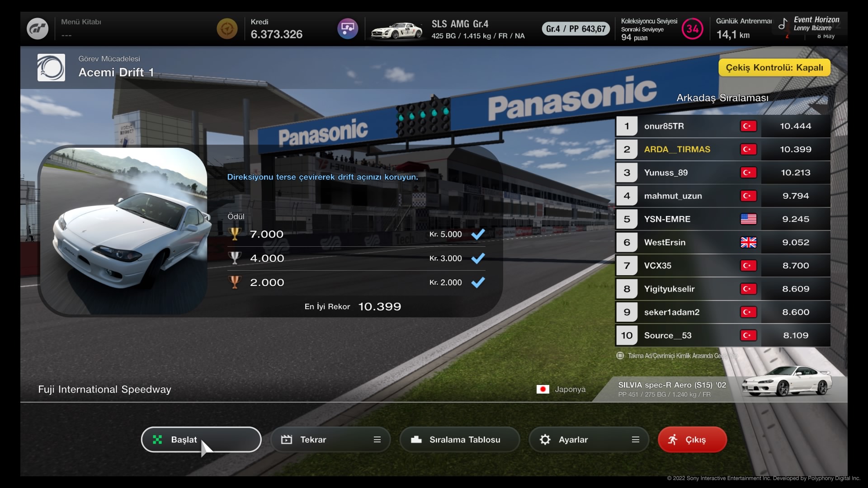Click Çekiş Kontrolü: Kapalı badge
This screenshot has width=868, height=488.
point(774,68)
